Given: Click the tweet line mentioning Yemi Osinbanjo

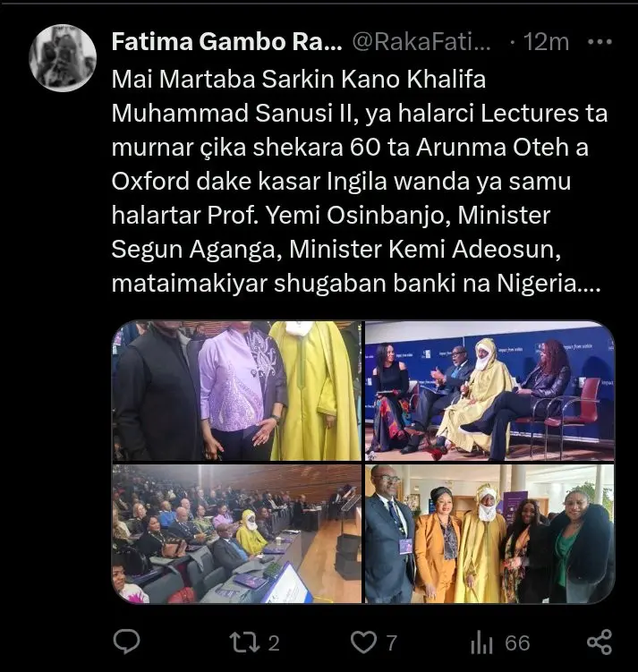Looking at the screenshot, I should [331, 215].
